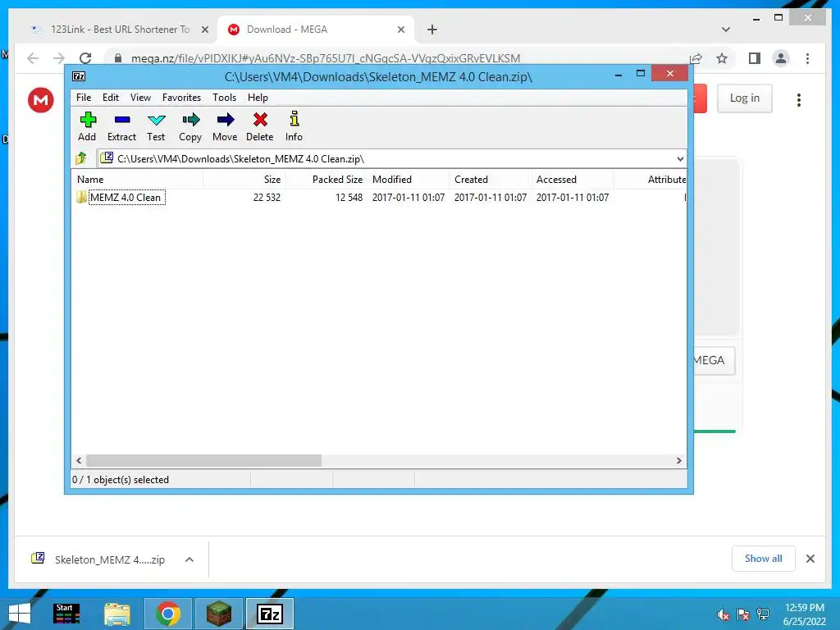This screenshot has height=630, width=840.
Task: Go up one folder level in 7-Zip
Action: coord(81,158)
